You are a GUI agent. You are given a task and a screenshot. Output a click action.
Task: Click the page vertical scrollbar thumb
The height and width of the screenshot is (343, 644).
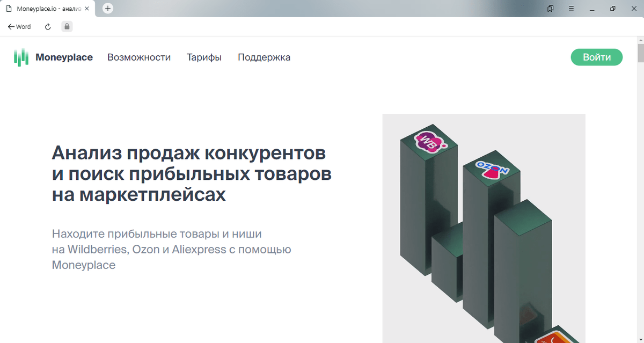640,54
